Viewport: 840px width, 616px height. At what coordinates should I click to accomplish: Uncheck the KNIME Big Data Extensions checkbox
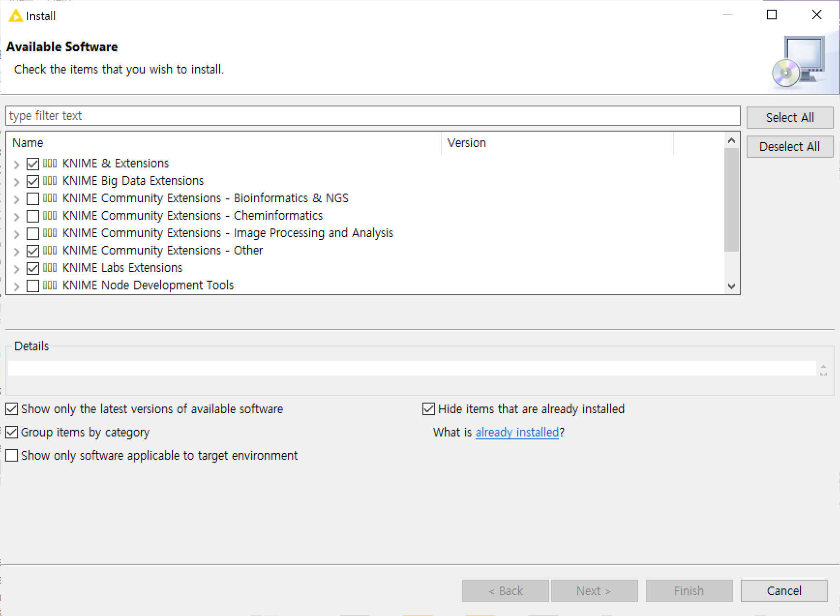coord(33,181)
